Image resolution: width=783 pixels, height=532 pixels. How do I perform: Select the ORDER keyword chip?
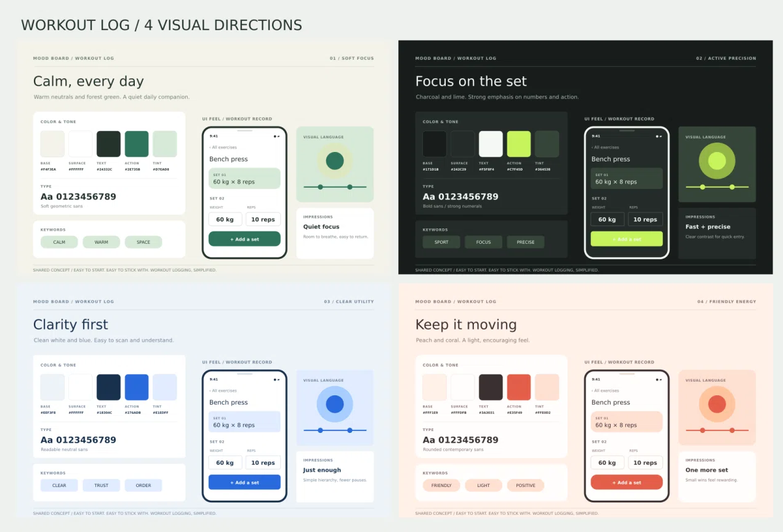coord(143,485)
